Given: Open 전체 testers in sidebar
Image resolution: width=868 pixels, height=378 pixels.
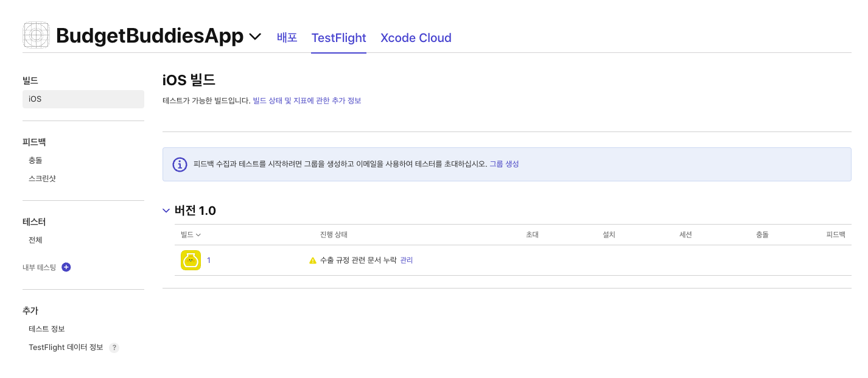Looking at the screenshot, I should [35, 240].
